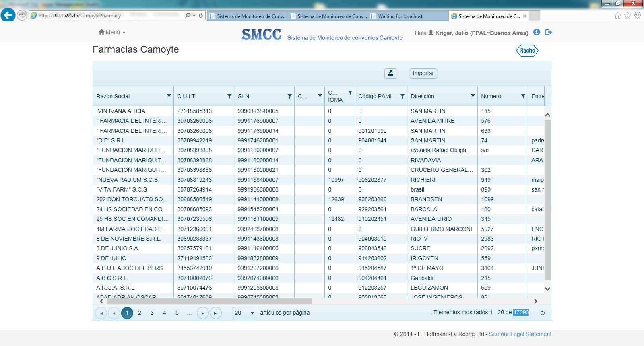Open filter for GLN column
This screenshot has height=346, width=644.
click(290, 96)
